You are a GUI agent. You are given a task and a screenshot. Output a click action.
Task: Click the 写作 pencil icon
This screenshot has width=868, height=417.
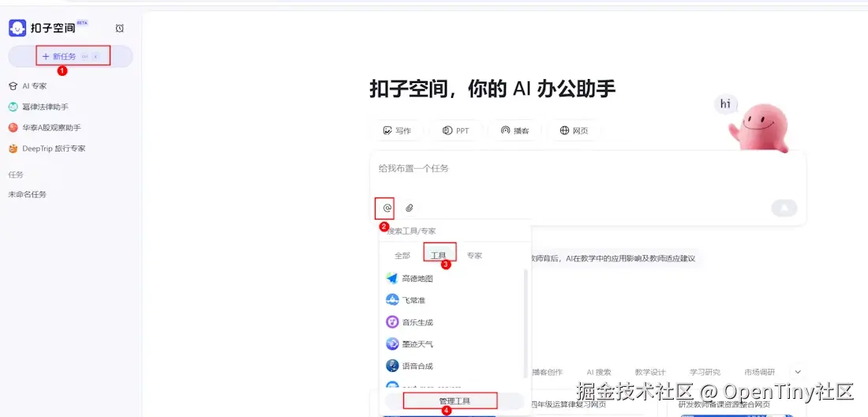(387, 130)
